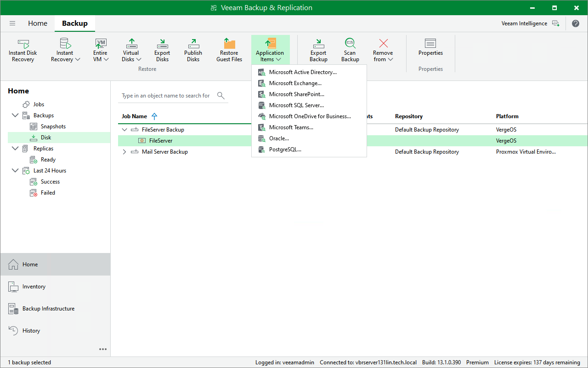Viewport: 588px width, 368px height.
Task: Select Microsoft Active Directory menu item
Action: click(x=309, y=72)
